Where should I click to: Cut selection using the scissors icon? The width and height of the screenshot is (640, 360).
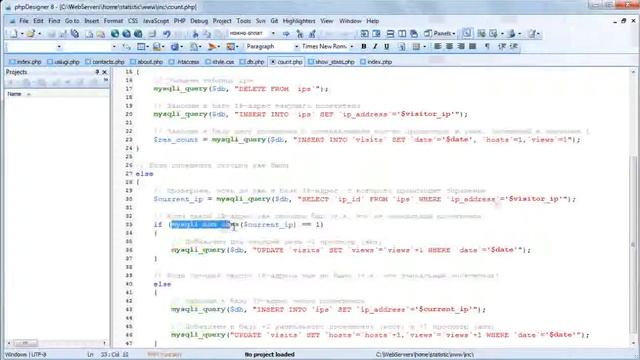[x=196, y=34]
